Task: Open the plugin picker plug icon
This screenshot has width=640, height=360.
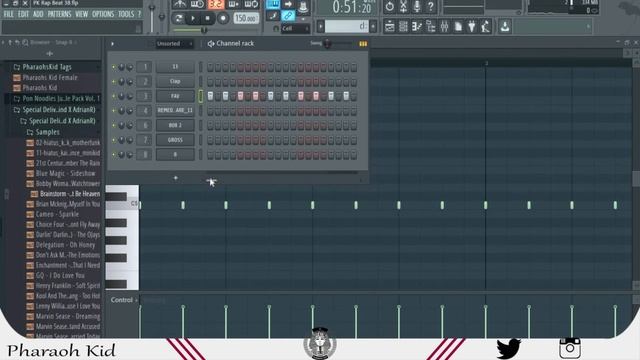Action: pyautogui.click(x=472, y=27)
